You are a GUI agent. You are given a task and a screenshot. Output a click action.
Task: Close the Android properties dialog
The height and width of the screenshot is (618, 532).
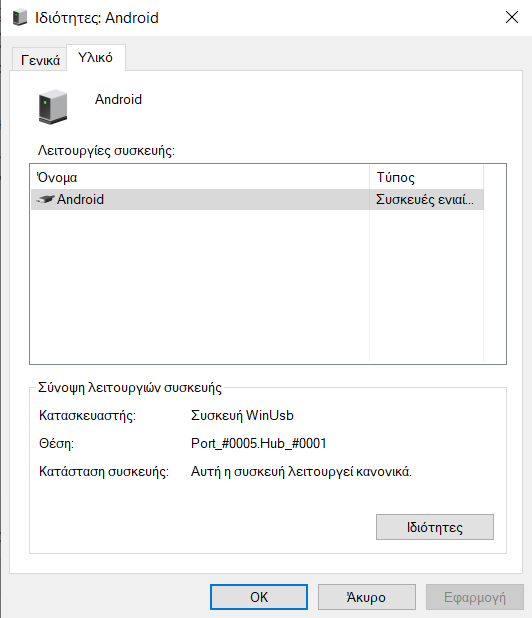pos(512,17)
